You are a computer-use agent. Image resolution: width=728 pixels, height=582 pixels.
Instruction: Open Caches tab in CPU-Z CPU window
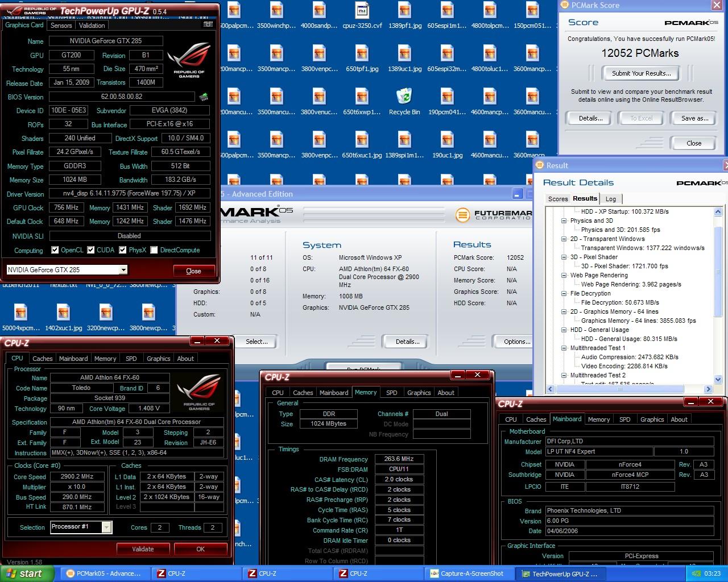[x=43, y=359]
